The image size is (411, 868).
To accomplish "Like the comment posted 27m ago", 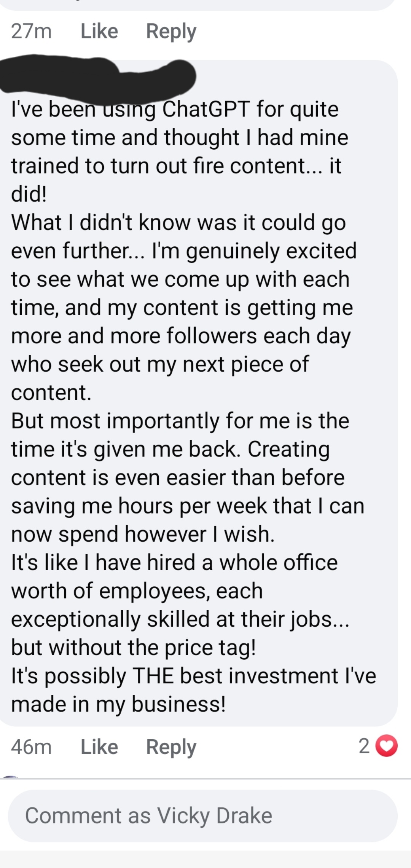I will tap(99, 31).
